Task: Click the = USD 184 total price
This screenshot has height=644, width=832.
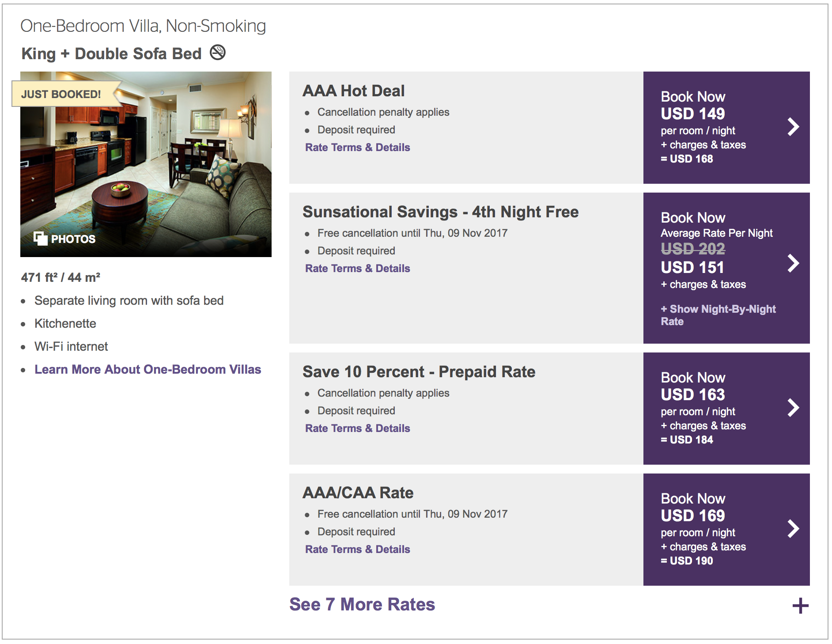Action: tap(687, 439)
